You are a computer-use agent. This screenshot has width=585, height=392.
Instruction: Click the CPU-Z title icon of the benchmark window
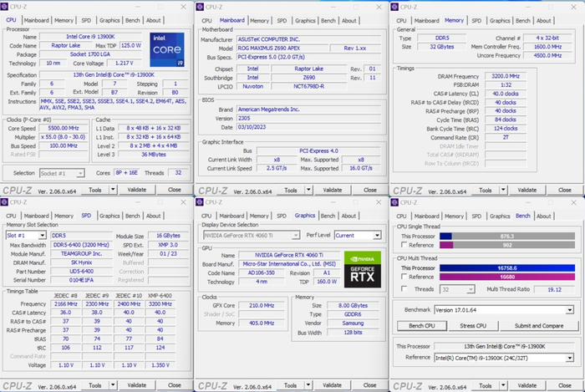click(396, 203)
